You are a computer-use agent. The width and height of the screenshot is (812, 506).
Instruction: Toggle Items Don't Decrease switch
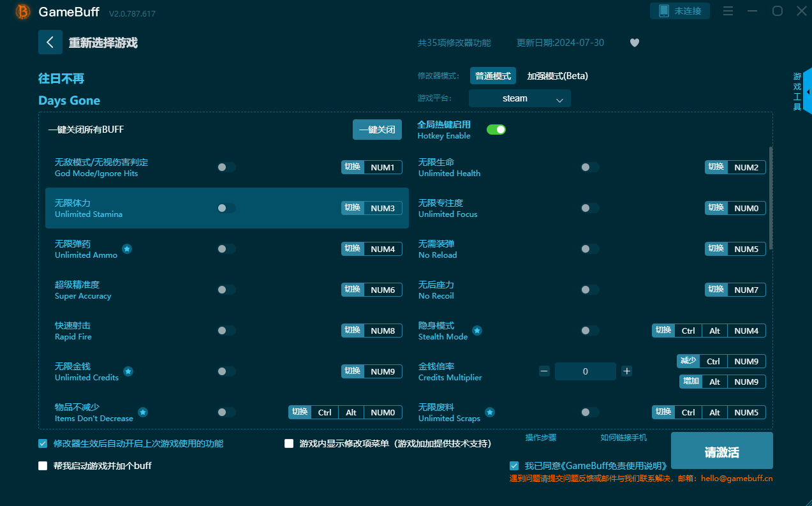[x=226, y=412]
